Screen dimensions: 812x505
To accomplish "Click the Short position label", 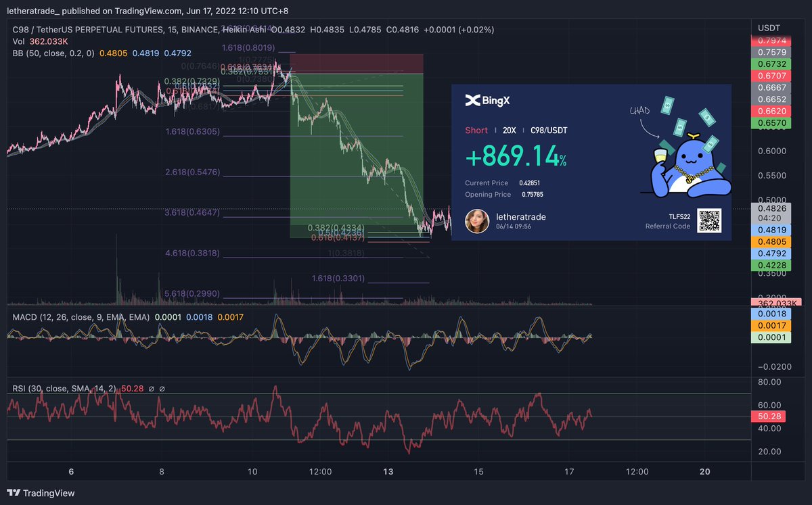I will tap(476, 130).
